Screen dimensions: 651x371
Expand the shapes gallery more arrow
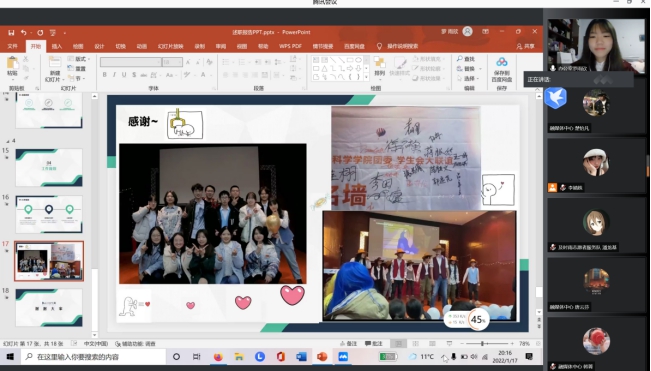366,77
